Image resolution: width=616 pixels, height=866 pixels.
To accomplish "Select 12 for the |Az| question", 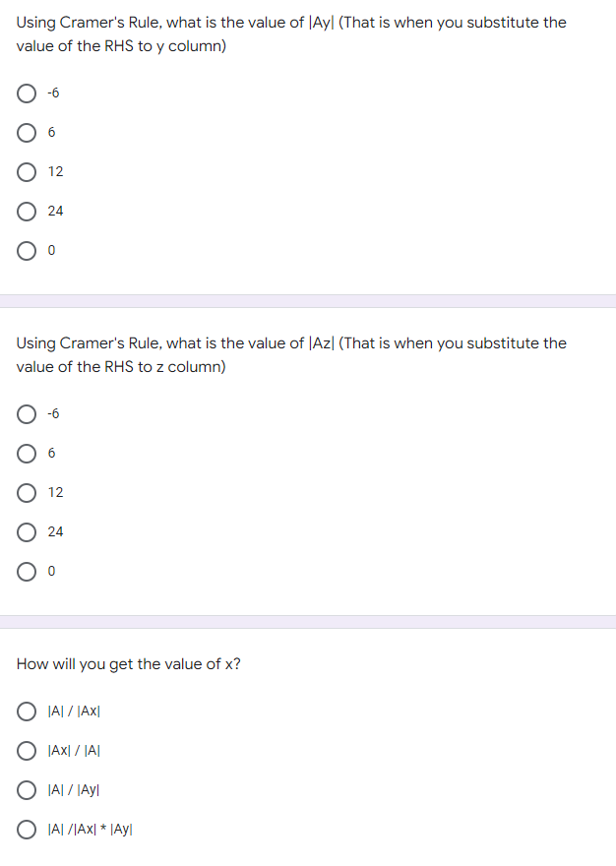I will [27, 492].
